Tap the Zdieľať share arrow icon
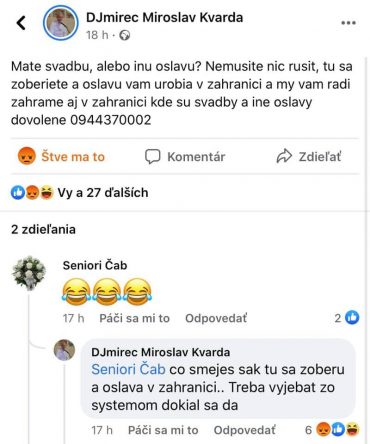 tap(284, 156)
